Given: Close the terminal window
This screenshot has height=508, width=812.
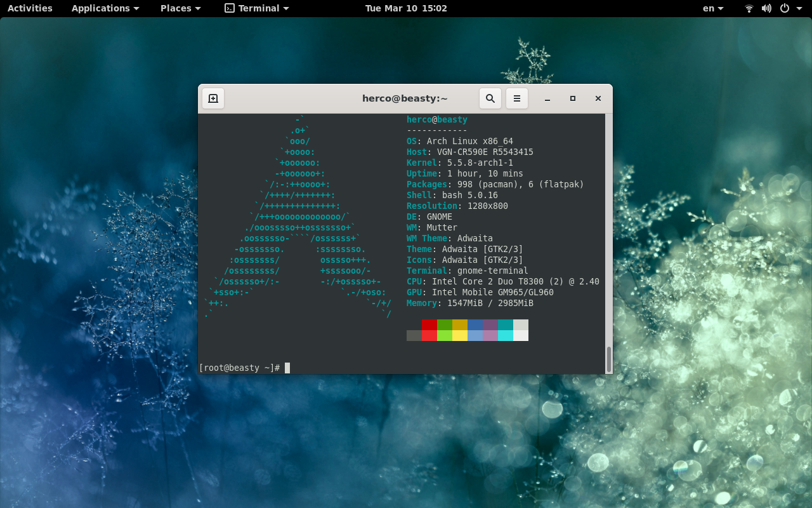Looking at the screenshot, I should [598, 98].
